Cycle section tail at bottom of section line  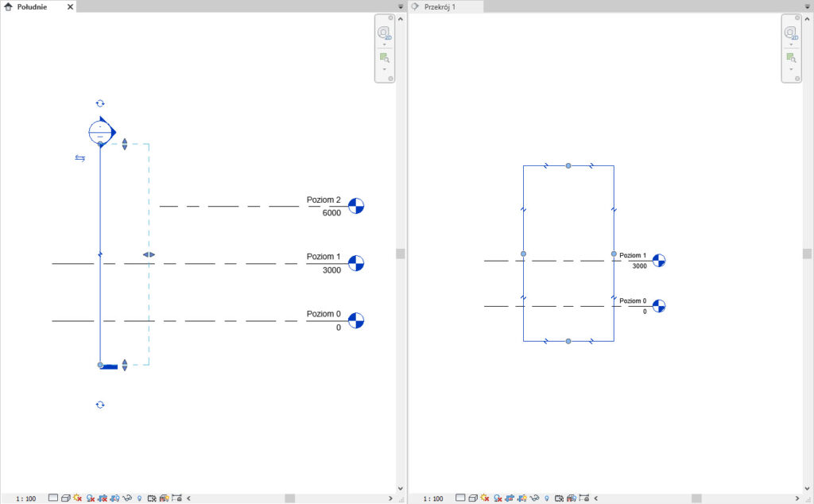[x=100, y=405]
